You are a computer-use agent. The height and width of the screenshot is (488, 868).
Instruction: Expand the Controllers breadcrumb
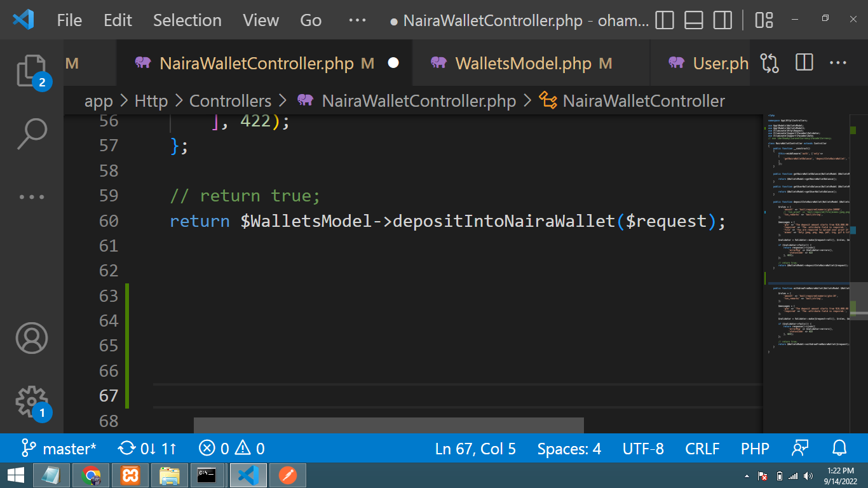(x=231, y=100)
